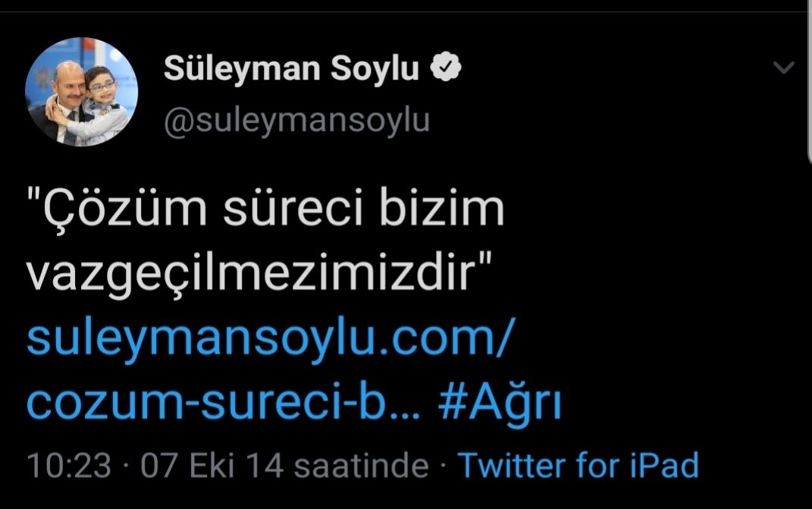The image size is (812, 509).
Task: Click the verified checkmark badge
Action: pos(446,68)
